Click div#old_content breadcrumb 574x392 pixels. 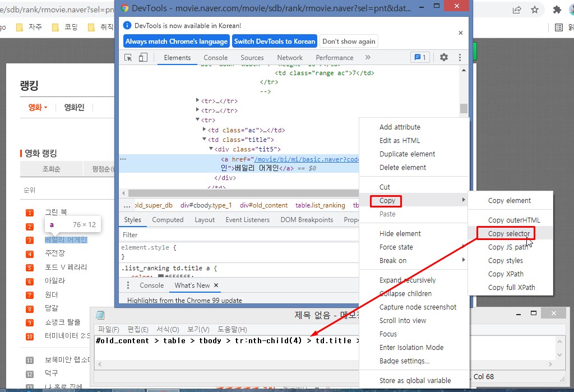coord(263,205)
